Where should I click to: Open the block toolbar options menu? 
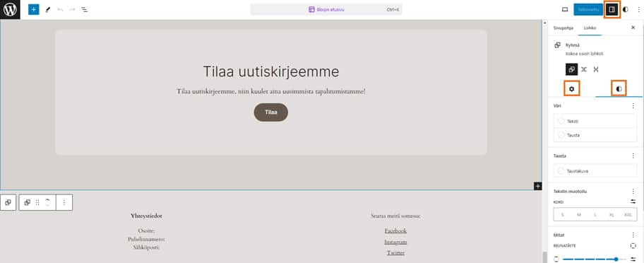pyautogui.click(x=64, y=202)
